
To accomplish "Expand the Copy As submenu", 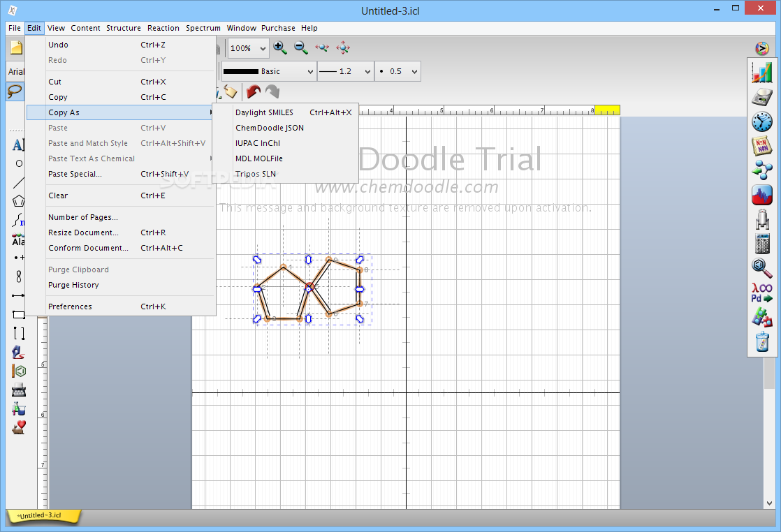I will [121, 112].
